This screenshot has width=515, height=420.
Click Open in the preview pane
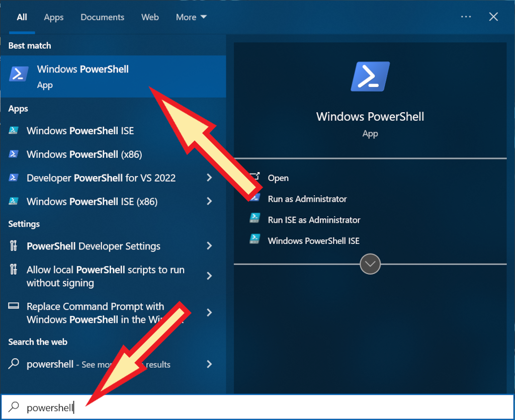point(278,178)
